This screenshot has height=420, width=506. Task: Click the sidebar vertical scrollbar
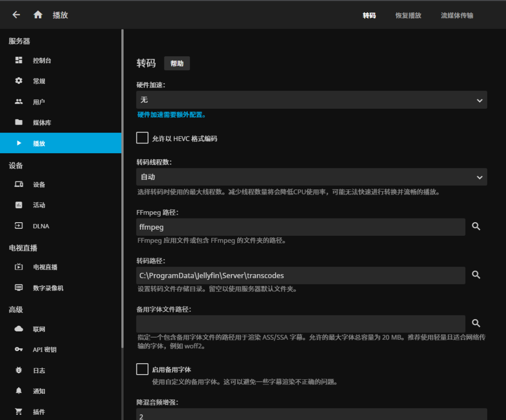pos(122,188)
